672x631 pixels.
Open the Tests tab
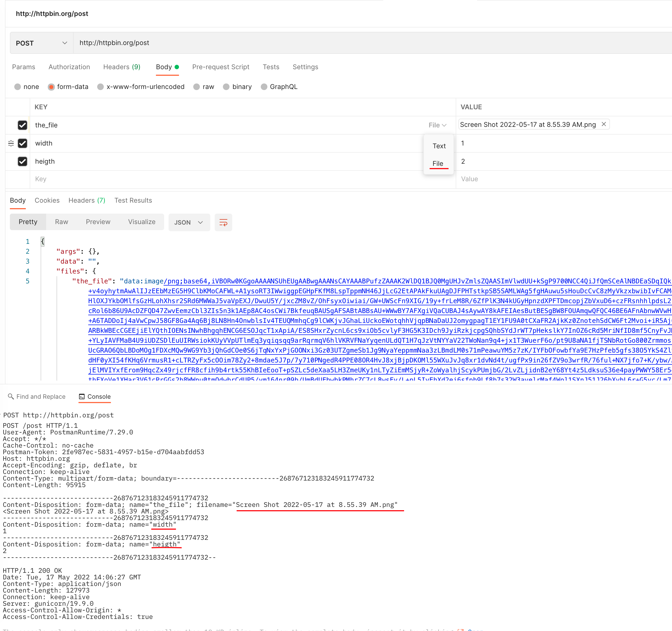(271, 67)
